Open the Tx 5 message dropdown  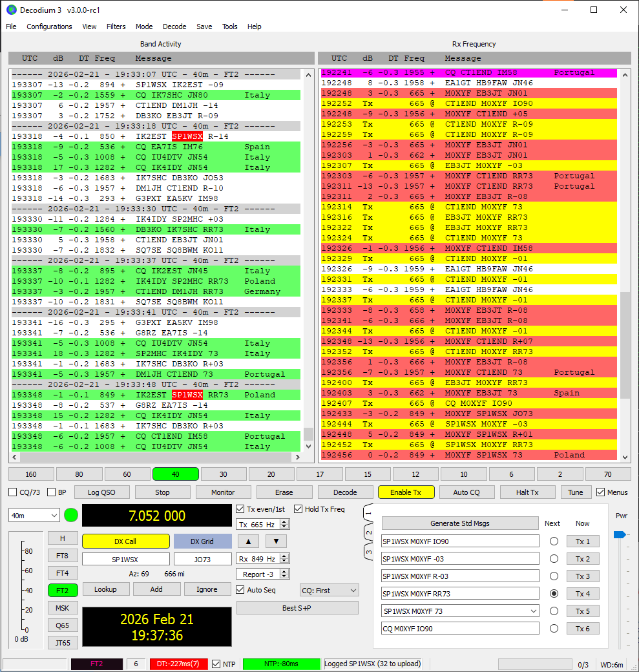533,611
